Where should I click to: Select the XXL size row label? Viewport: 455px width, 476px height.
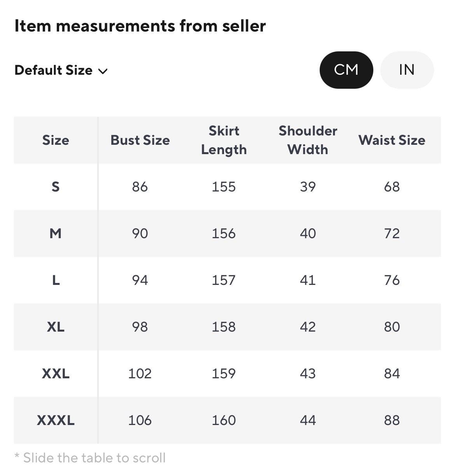click(x=56, y=374)
